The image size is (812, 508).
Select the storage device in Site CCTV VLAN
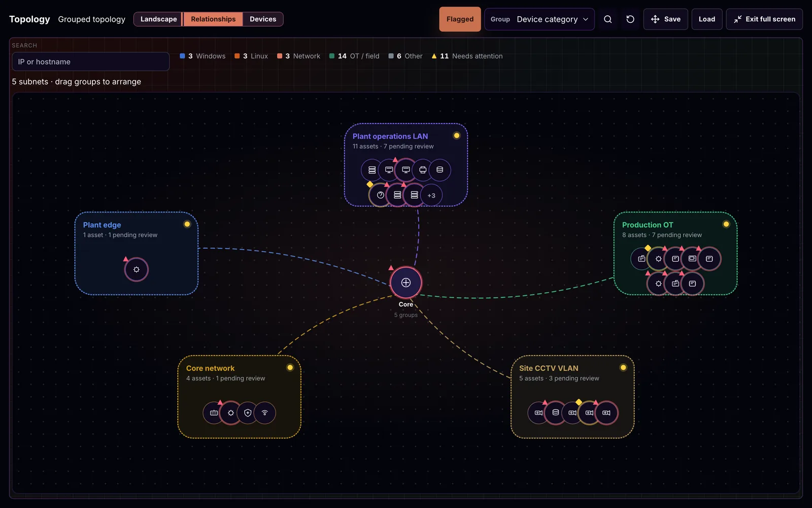coord(556,412)
